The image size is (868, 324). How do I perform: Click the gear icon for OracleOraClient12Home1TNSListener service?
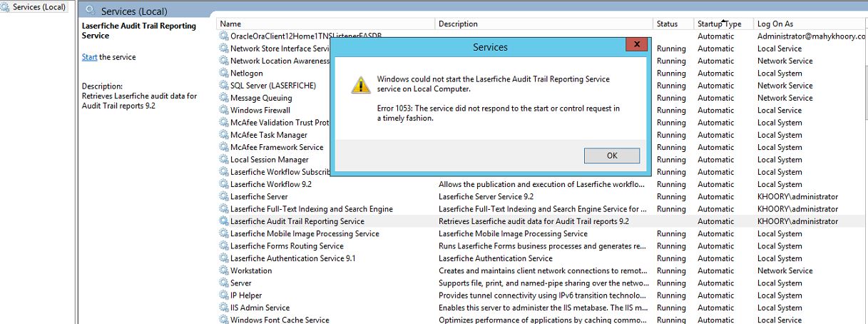224,36
